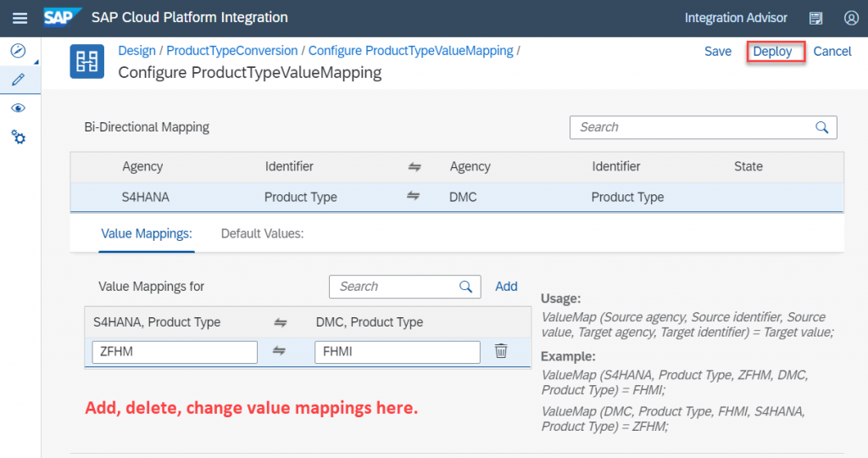Image resolution: width=868 pixels, height=458 pixels.
Task: Click the 'Configure ProductTypeValueMapping' page title
Action: pos(250,73)
